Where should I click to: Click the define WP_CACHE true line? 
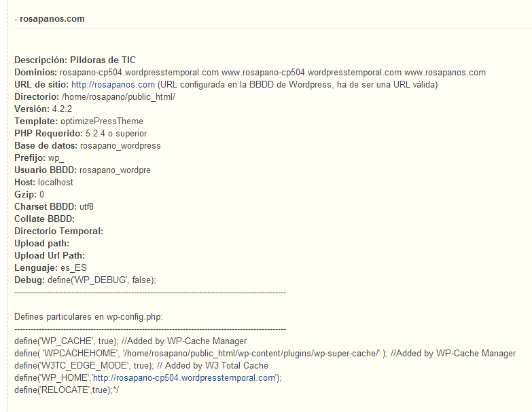[130, 341]
